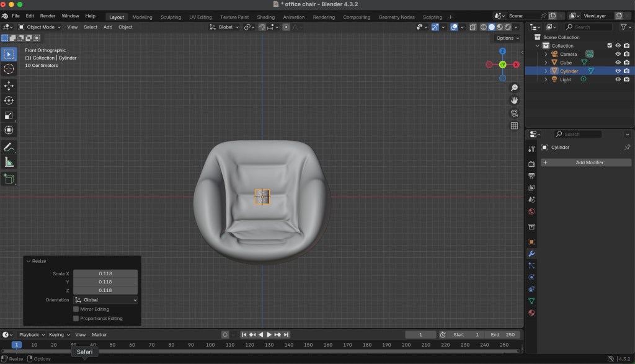This screenshot has height=364, width=635.
Task: Enable Proportional Editing checkbox
Action: tap(76, 319)
